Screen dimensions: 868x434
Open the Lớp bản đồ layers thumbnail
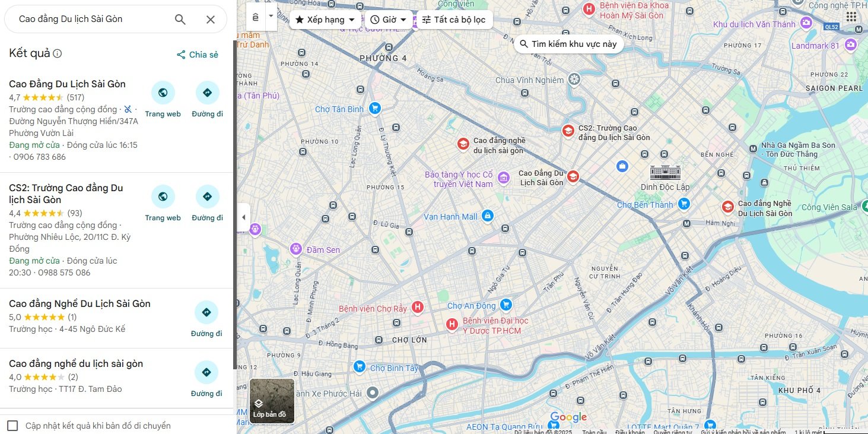coord(272,401)
